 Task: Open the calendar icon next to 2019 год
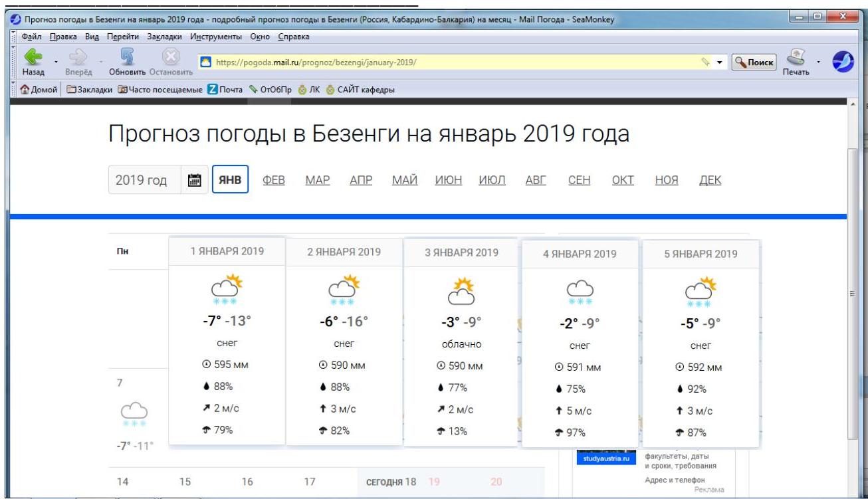[195, 180]
